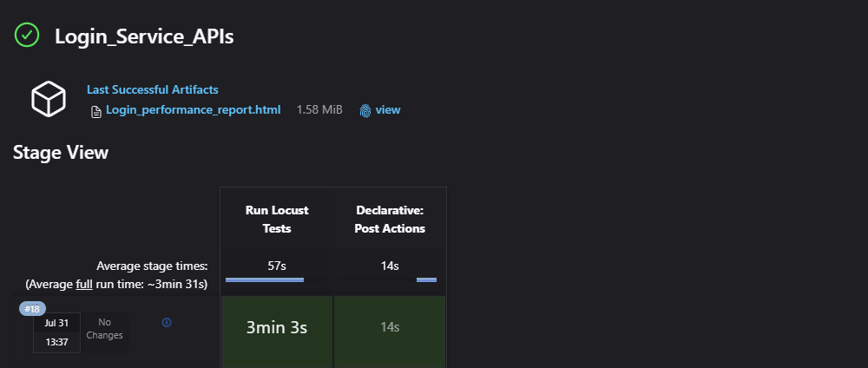Open the 14s Post Actions stage cell
Screen dimensions: 868x368
tap(390, 328)
